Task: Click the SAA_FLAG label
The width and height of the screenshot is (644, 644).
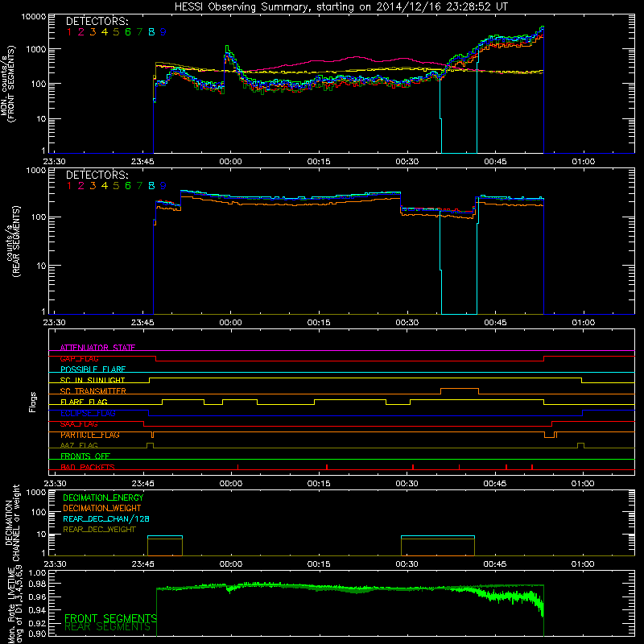Action: tap(79, 424)
